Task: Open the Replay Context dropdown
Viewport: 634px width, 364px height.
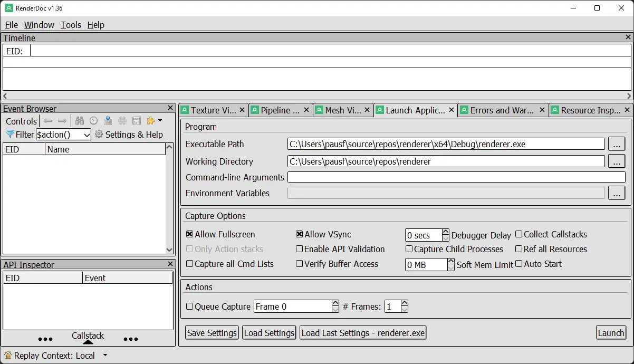Action: [104, 355]
